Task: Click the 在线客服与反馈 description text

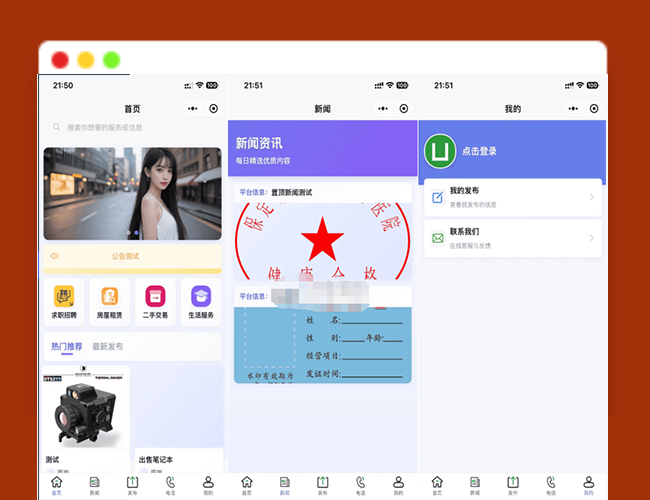Action: tap(470, 245)
